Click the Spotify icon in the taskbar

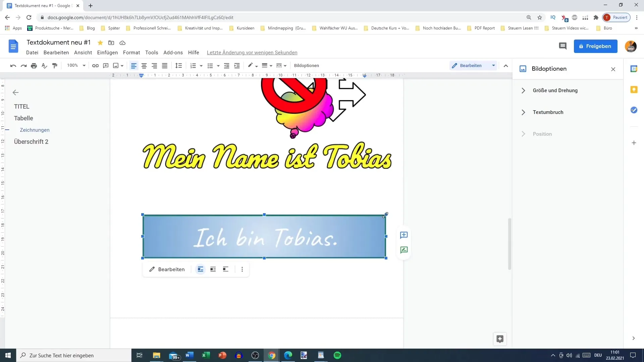pyautogui.click(x=338, y=355)
